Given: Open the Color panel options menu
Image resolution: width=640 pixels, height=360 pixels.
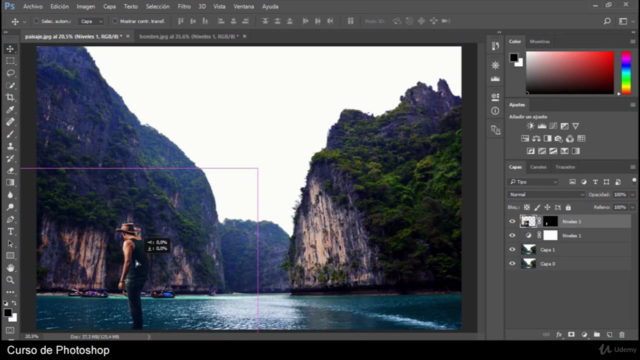Looking at the screenshot, I should tap(633, 42).
